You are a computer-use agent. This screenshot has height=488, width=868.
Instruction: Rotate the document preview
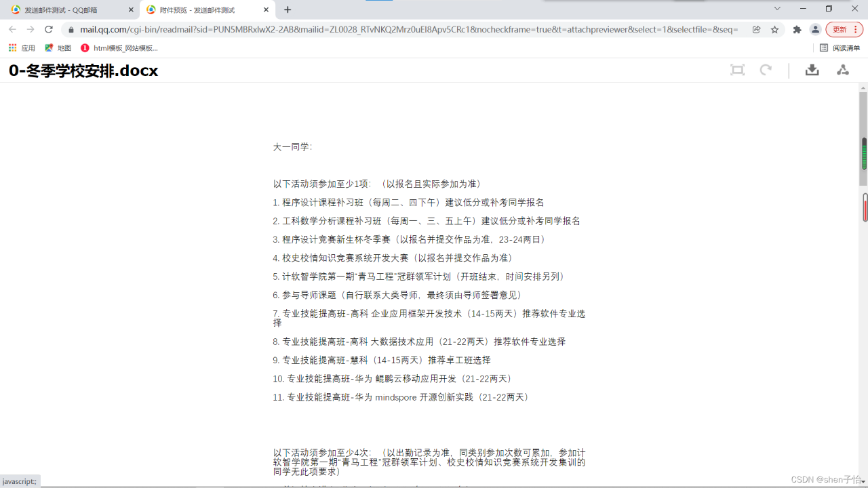tap(766, 70)
